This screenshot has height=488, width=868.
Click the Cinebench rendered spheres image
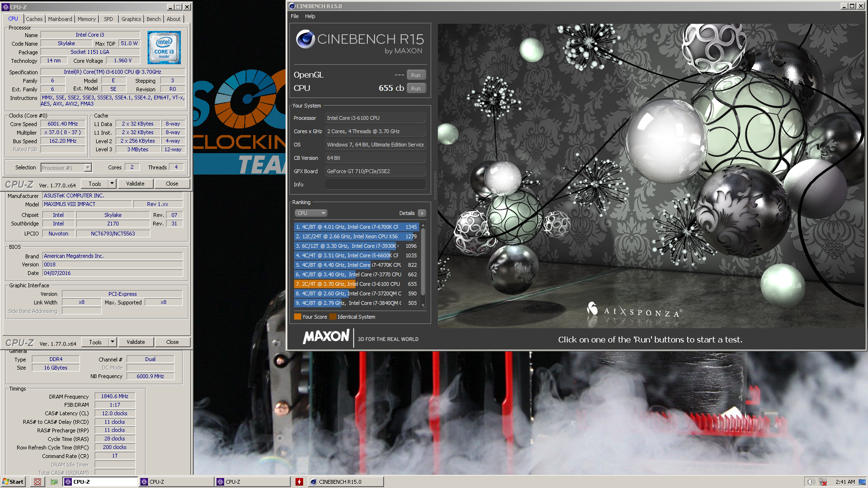click(x=651, y=176)
